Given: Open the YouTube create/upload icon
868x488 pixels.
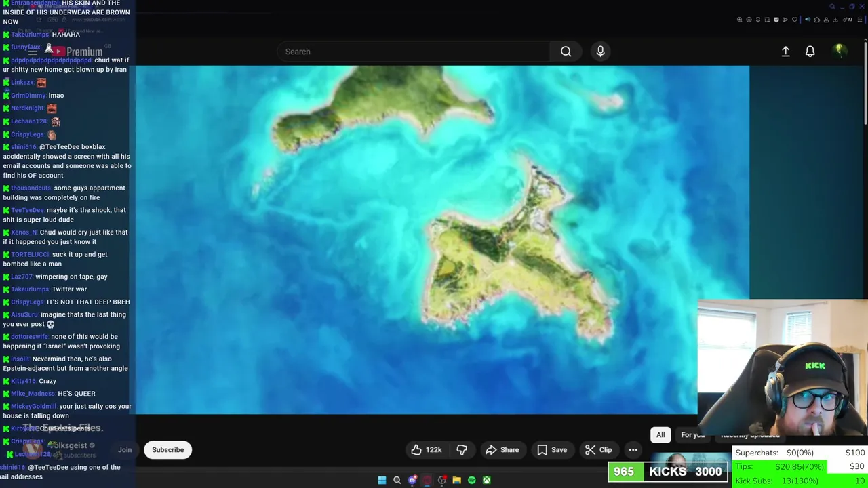Looking at the screenshot, I should pyautogui.click(x=785, y=52).
